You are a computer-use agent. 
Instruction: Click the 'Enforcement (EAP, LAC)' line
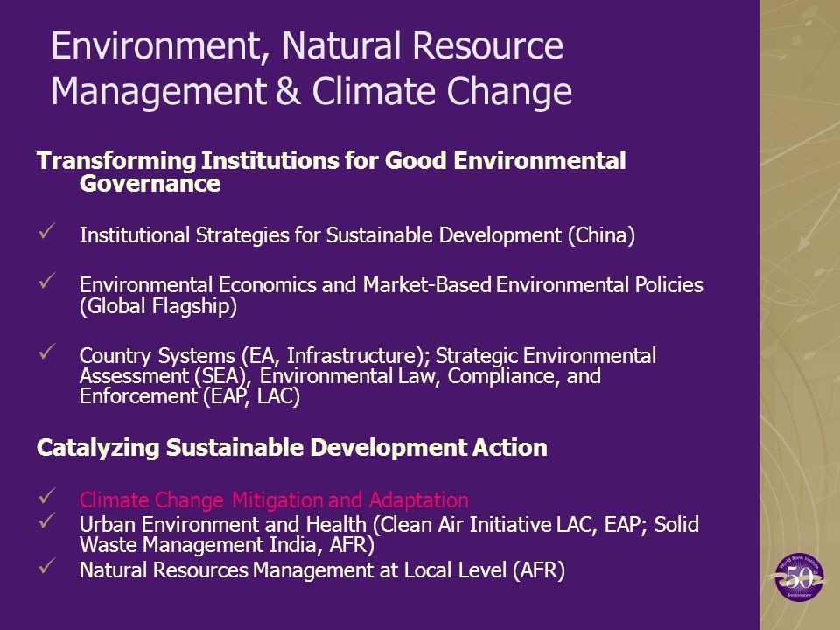coord(190,396)
